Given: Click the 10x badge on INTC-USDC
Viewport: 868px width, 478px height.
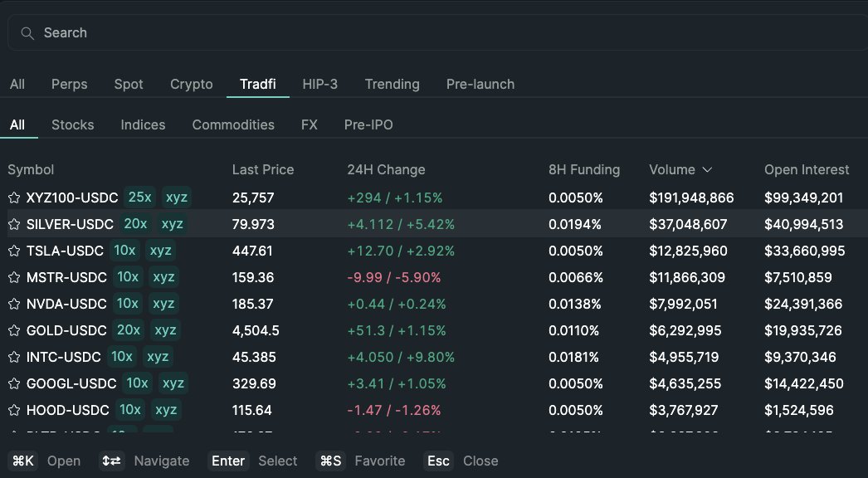Looking at the screenshot, I should click(122, 357).
